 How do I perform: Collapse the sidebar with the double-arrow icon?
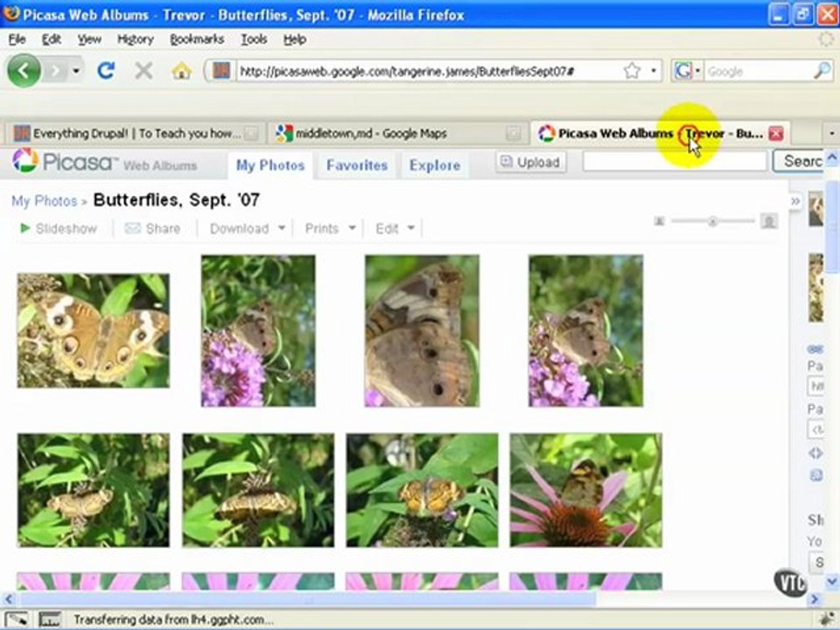click(795, 201)
